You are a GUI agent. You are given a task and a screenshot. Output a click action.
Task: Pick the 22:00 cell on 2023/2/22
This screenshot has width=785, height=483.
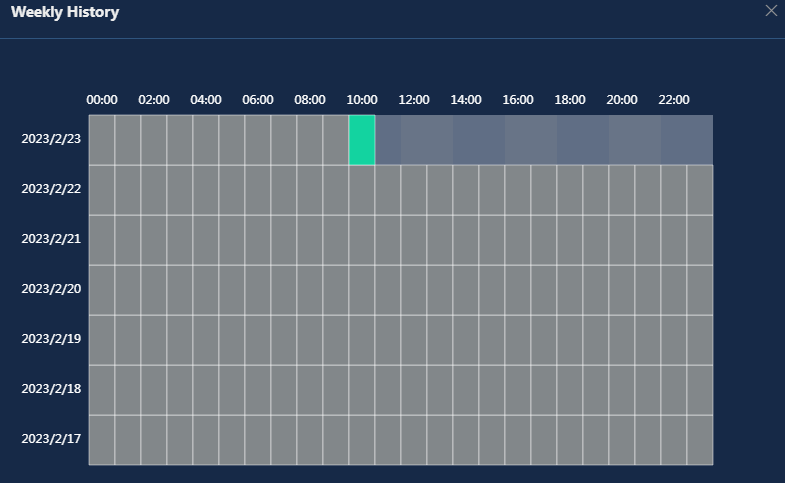[x=674, y=190]
